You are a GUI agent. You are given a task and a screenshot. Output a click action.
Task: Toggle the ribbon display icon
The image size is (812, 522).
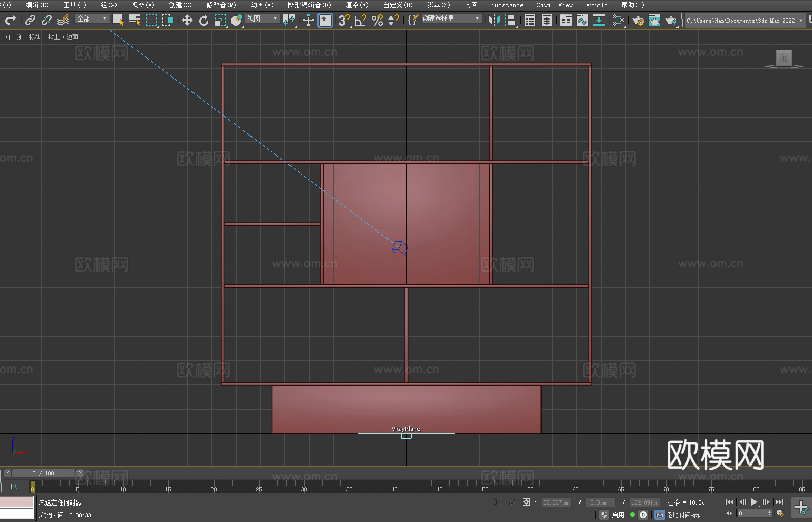[x=566, y=20]
